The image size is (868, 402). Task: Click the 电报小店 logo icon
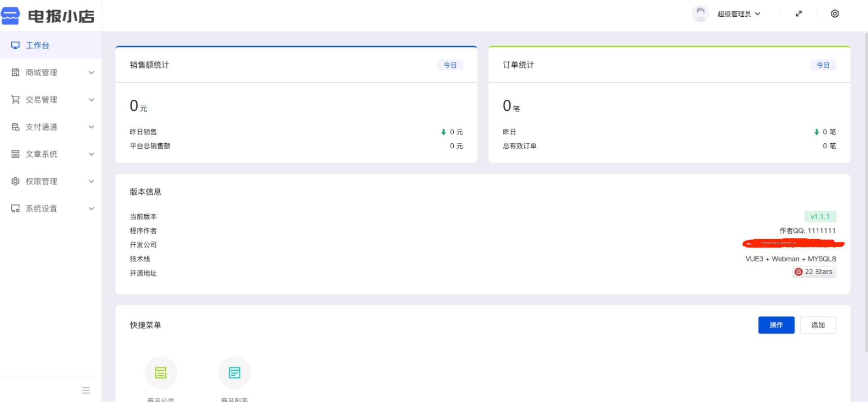click(x=10, y=16)
